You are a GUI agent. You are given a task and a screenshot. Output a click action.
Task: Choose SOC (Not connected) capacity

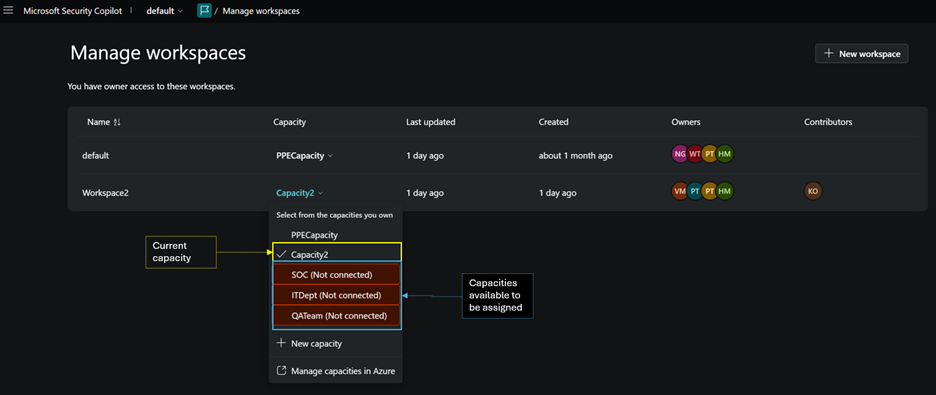tap(337, 274)
